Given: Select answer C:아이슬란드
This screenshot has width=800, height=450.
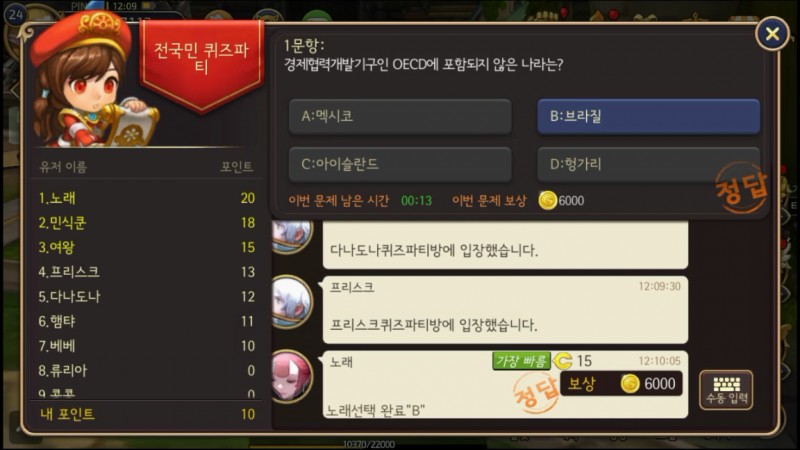Looking at the screenshot, I should pos(400,164).
